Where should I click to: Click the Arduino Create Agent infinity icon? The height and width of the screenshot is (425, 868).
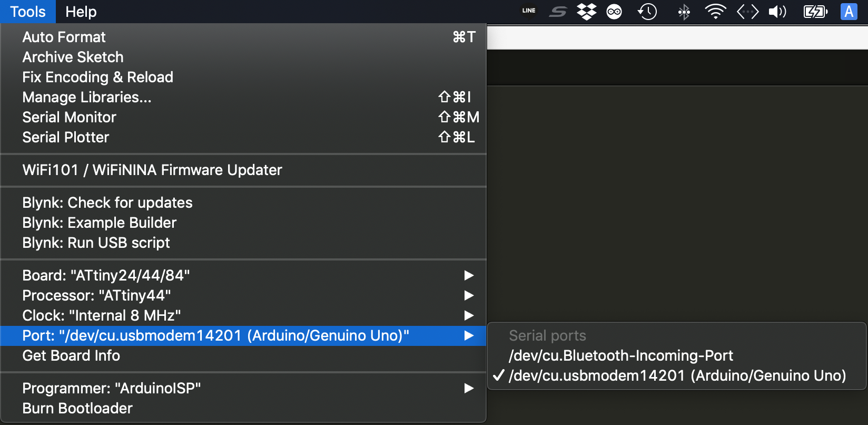point(614,11)
